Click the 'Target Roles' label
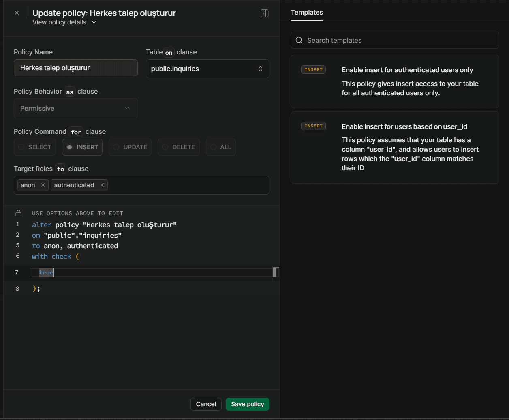This screenshot has height=420, width=509. (x=33, y=169)
